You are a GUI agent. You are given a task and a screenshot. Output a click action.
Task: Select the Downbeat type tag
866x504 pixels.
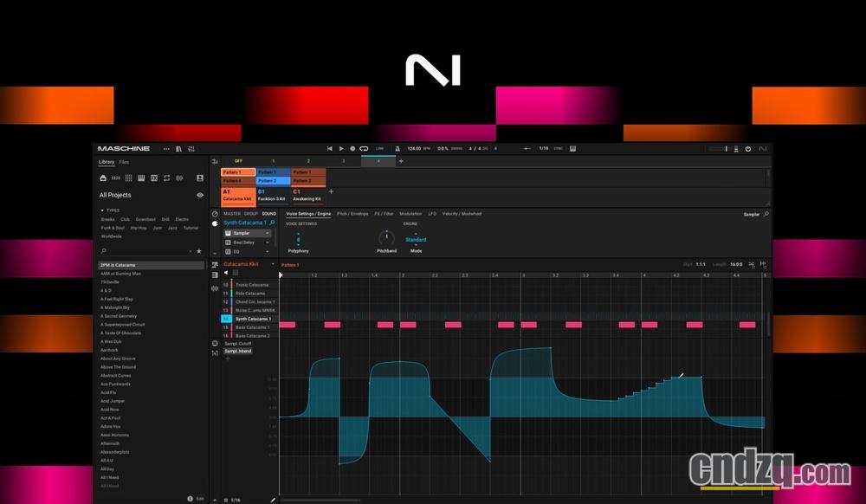(x=145, y=219)
